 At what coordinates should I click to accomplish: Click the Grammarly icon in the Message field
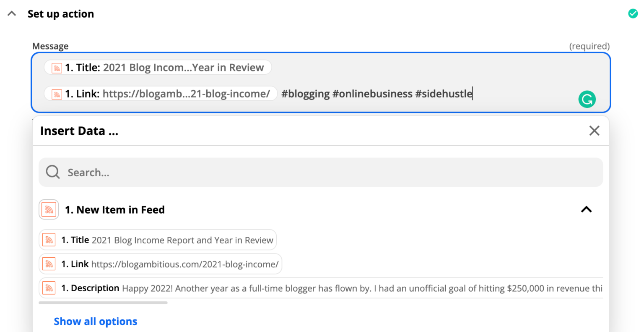[587, 99]
